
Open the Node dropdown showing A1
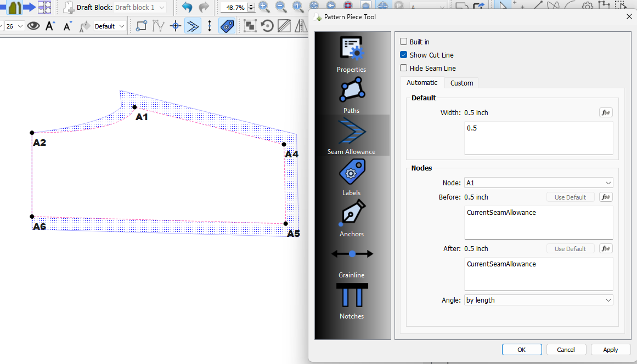click(538, 183)
